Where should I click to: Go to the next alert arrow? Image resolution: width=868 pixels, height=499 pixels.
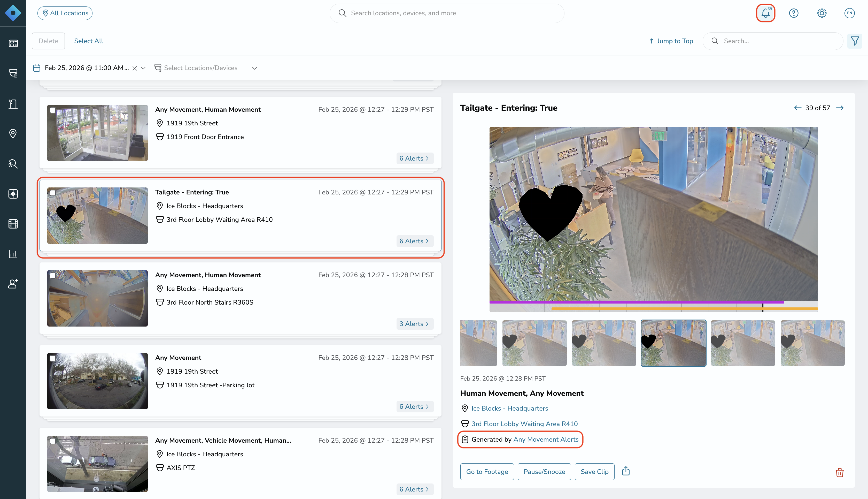(840, 108)
